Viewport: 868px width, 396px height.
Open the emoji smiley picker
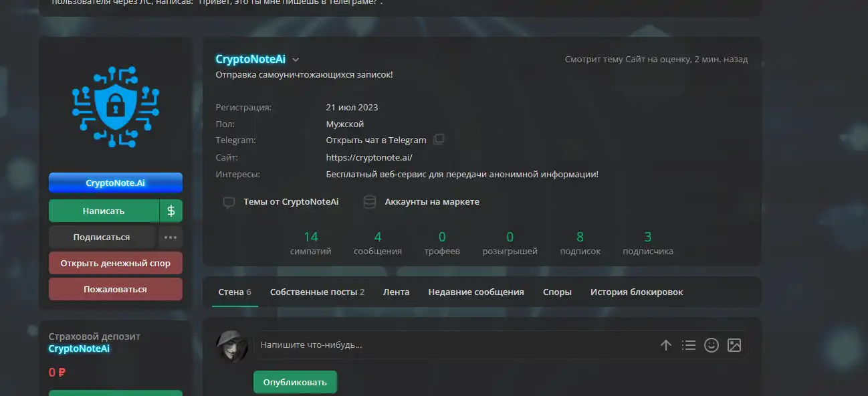click(712, 345)
